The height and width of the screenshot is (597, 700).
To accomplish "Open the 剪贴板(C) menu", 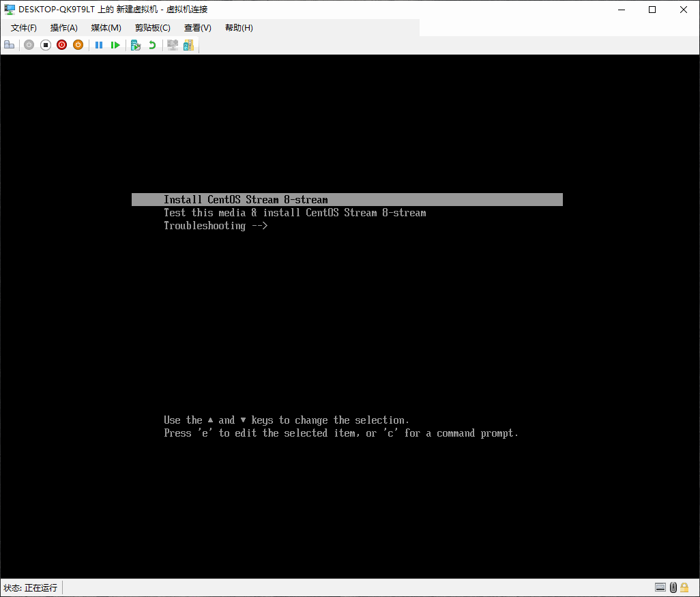I will [x=153, y=28].
